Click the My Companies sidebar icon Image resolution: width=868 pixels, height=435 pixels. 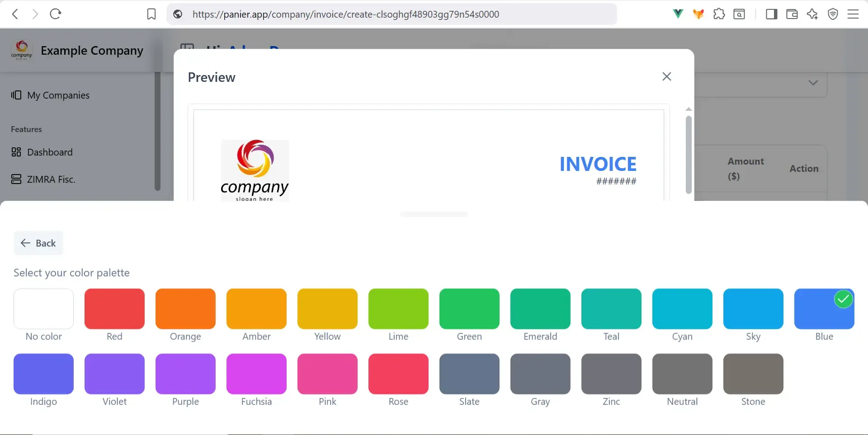16,95
